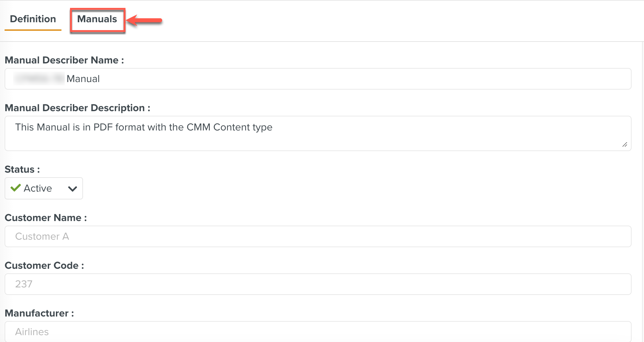The height and width of the screenshot is (342, 644).
Task: Click the blurred text in name field
Action: coord(39,79)
